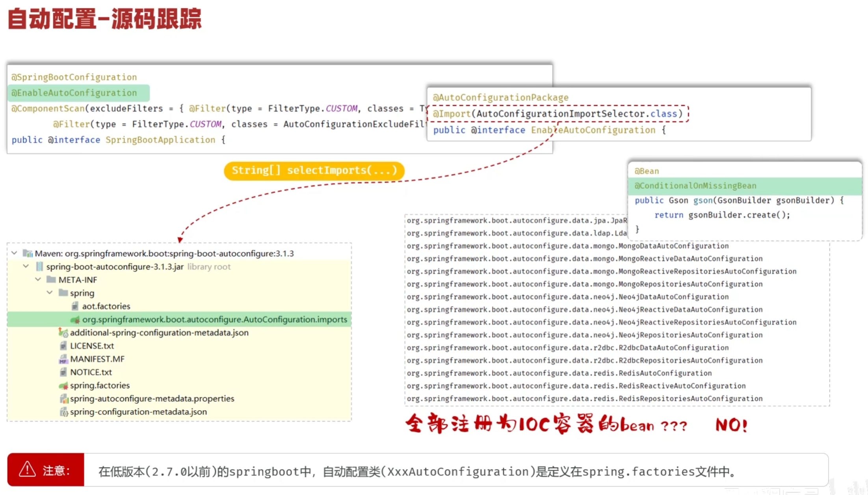The height and width of the screenshot is (495, 868).
Task: Click the RedisAutoConfiguration line in the list
Action: pyautogui.click(x=559, y=373)
